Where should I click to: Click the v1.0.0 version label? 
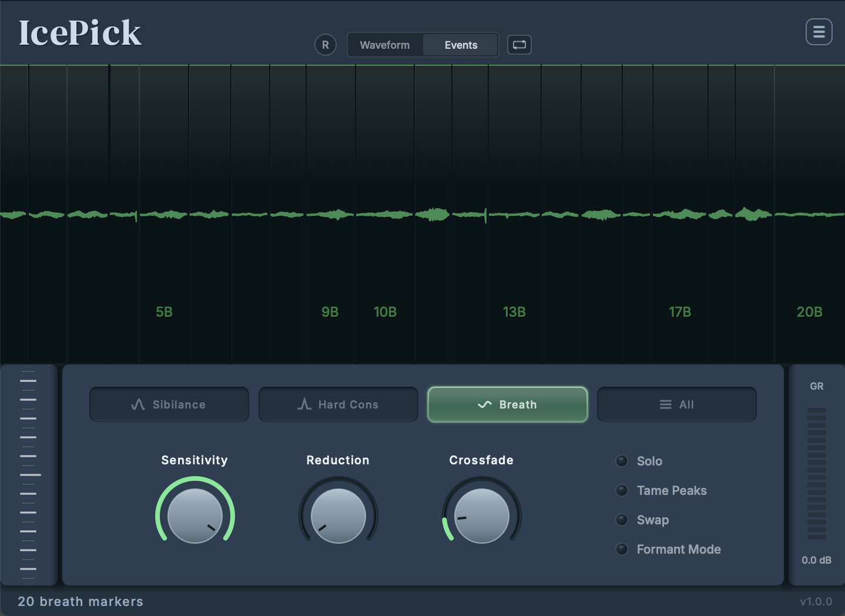tap(816, 601)
